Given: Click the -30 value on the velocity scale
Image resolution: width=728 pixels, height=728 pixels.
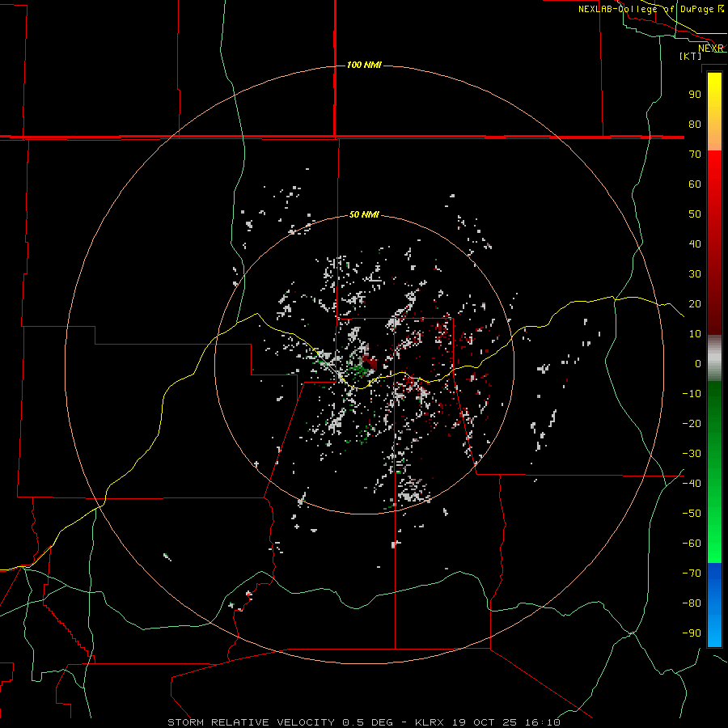Looking at the screenshot, I should tap(692, 454).
